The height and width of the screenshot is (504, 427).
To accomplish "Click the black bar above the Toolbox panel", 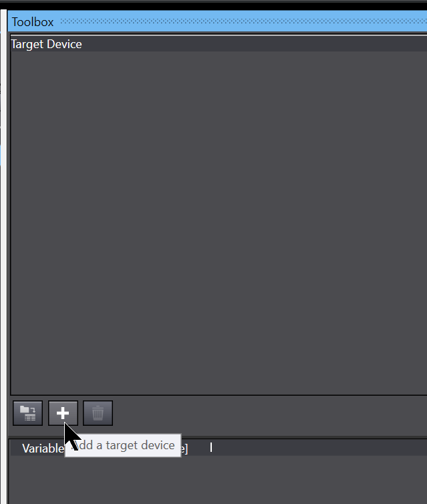I will (x=213, y=6).
